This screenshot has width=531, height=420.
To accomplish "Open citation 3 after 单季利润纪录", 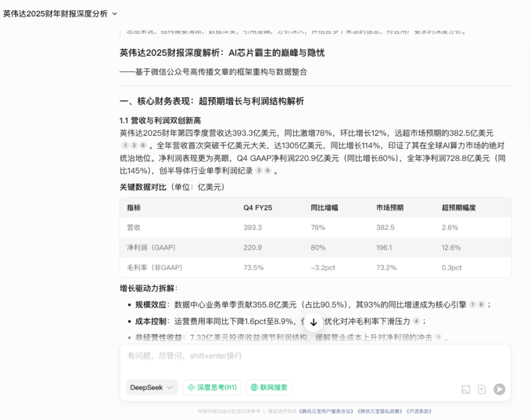I will click(x=259, y=170).
